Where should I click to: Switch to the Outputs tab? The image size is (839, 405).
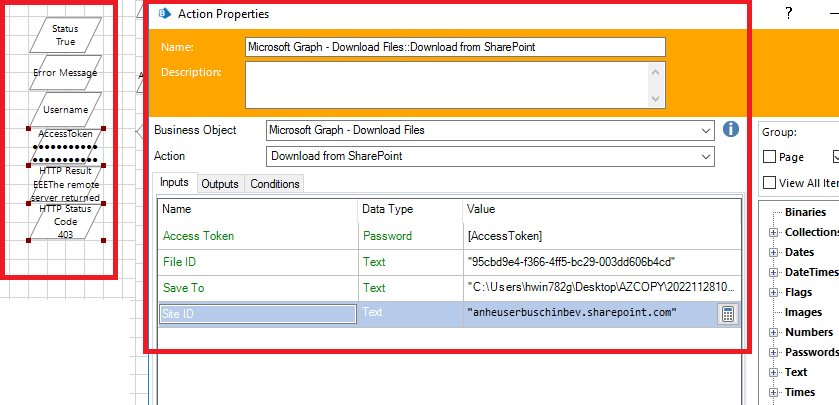pyautogui.click(x=220, y=184)
